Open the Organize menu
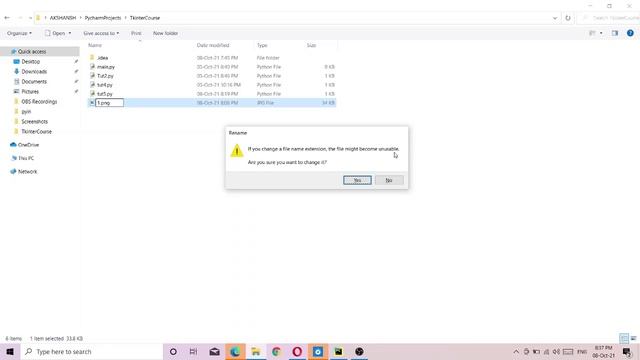This screenshot has width=640, height=360. pyautogui.click(x=19, y=33)
